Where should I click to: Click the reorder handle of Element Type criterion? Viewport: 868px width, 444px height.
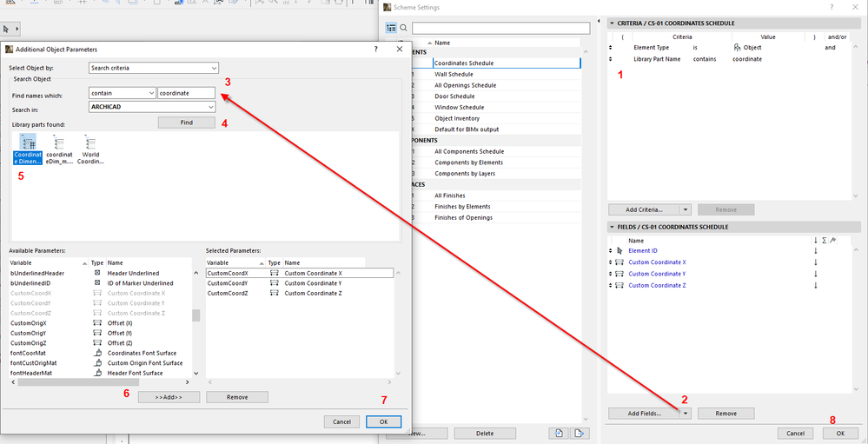611,48
